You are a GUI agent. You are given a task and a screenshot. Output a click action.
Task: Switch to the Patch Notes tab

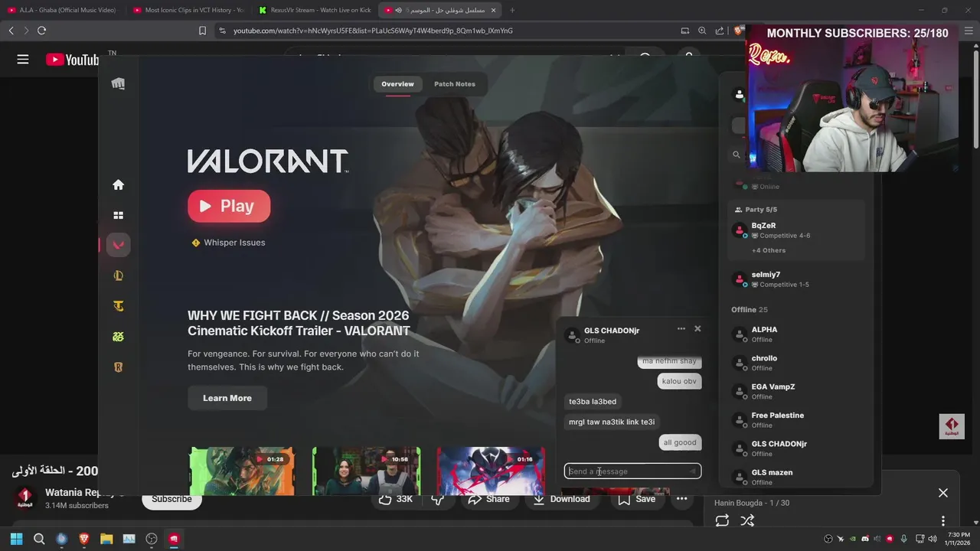[455, 84]
